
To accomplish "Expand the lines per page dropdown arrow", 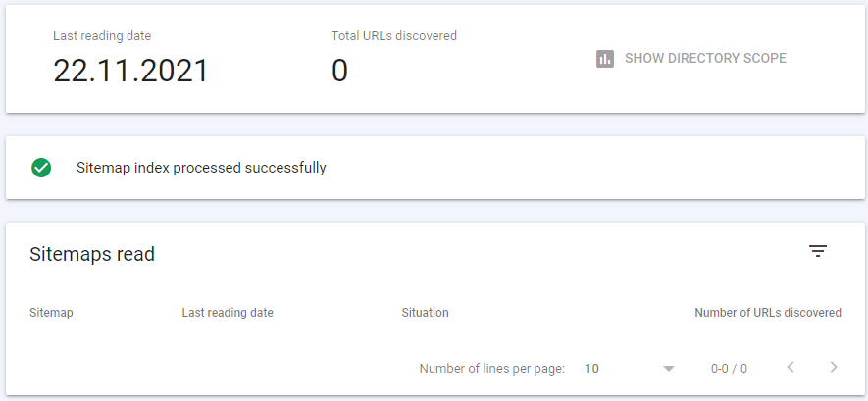I will pos(669,369).
